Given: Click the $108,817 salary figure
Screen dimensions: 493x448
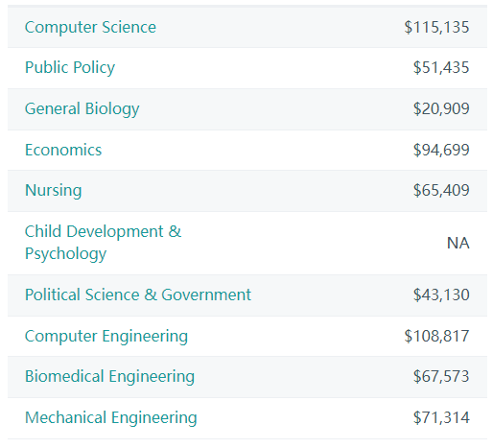Looking at the screenshot, I should (x=436, y=336).
